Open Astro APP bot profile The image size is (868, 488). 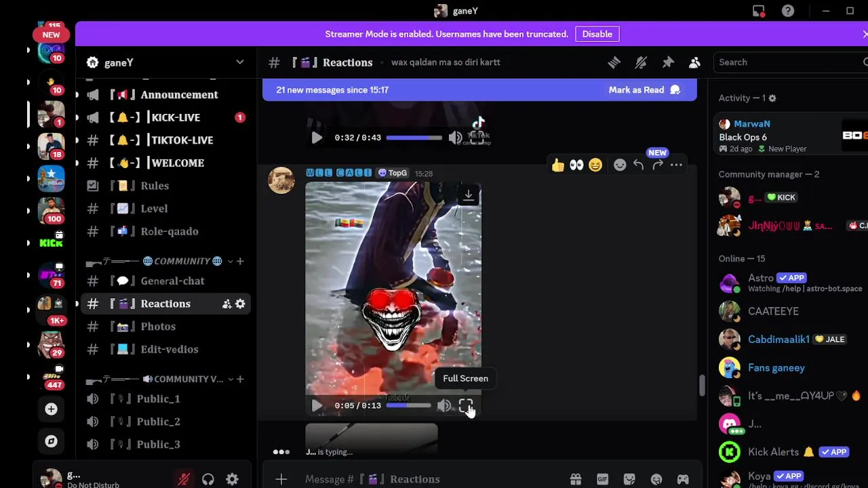coord(792,283)
